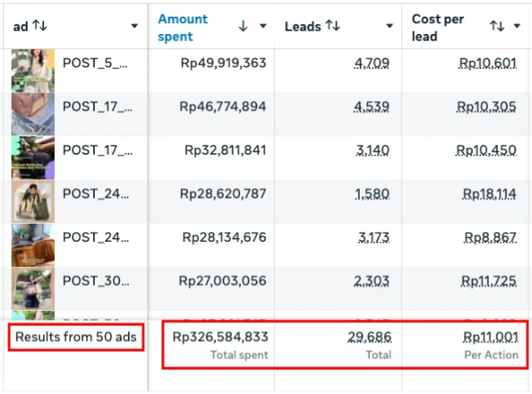Select thumbnail of ad with Rp32,811,841 spent
This screenshot has height=394, width=532.
[x=32, y=158]
